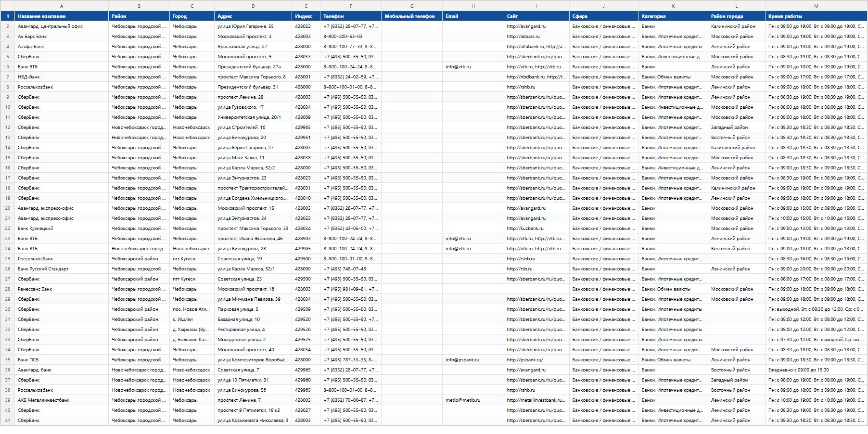Click the 'Email' header cell
Viewport: 868px width, 434px height.
pos(473,16)
